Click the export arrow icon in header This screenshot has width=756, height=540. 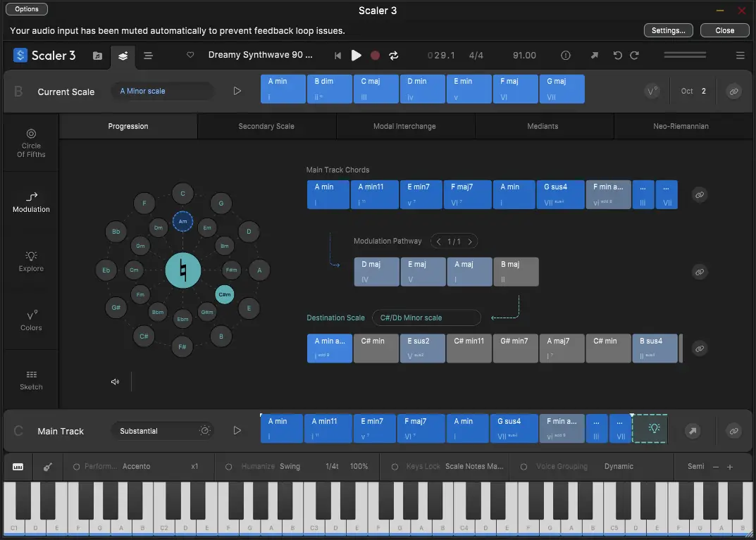594,56
